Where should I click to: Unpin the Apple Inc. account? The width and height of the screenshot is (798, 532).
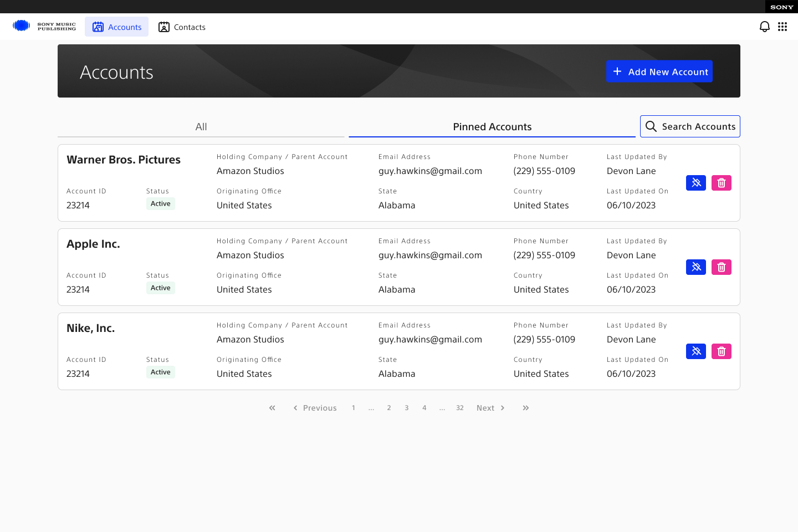696,267
